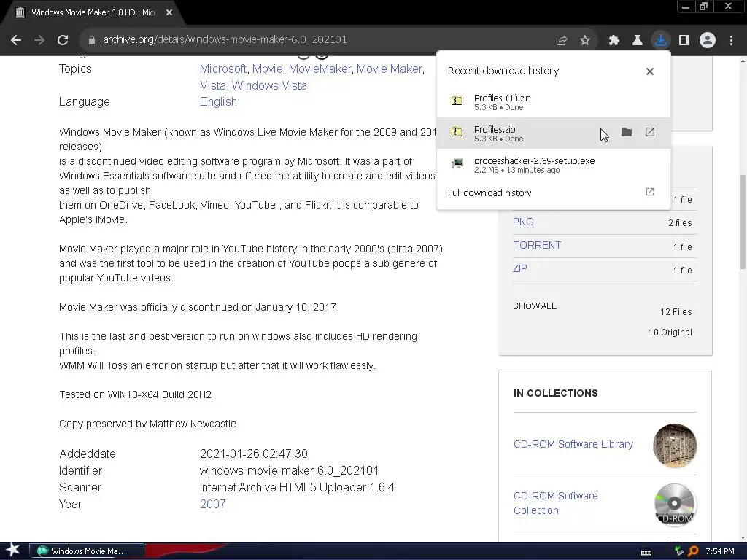This screenshot has height=560, width=747.
Task: Close the Recent download history popup
Action: (650, 71)
